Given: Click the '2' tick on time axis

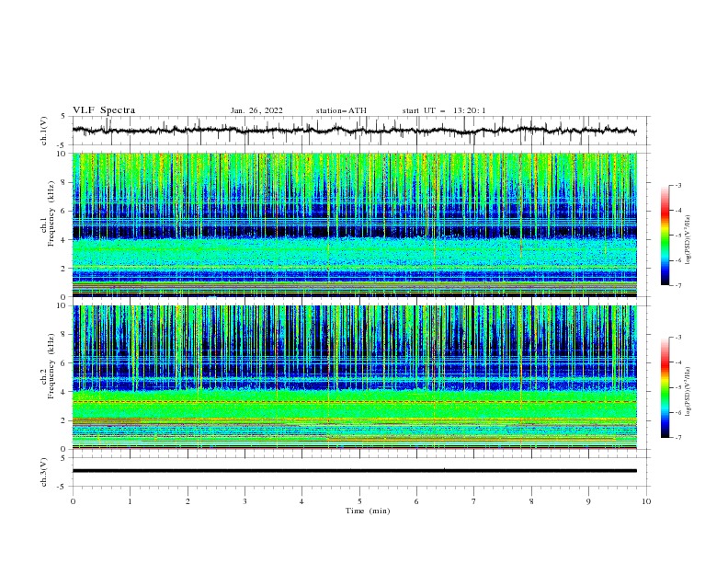Looking at the screenshot, I should pyautogui.click(x=188, y=501).
